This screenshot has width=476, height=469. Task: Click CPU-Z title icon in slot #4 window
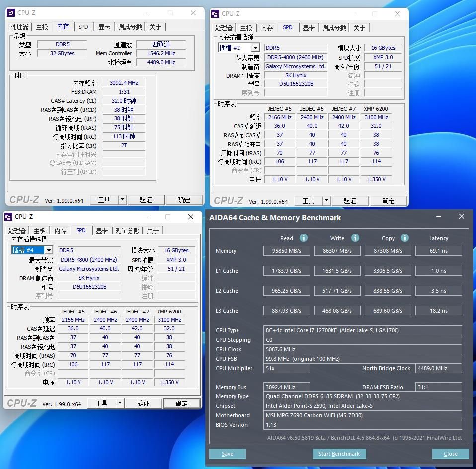coord(9,217)
